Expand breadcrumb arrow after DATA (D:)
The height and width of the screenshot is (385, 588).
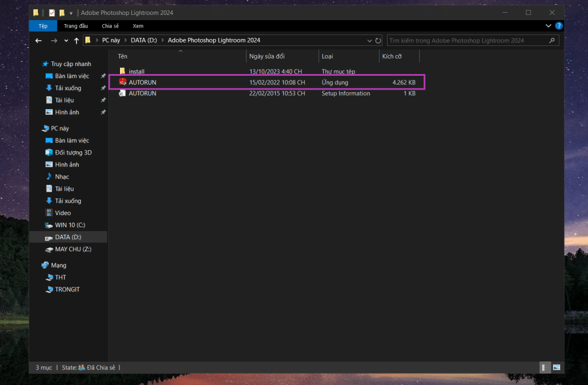click(x=163, y=40)
